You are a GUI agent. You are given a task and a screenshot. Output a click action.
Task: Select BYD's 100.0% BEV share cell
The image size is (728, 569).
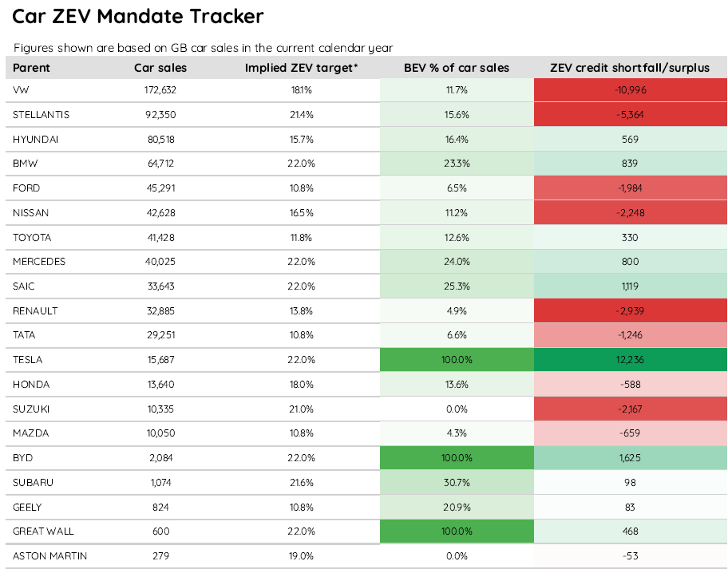(x=457, y=458)
